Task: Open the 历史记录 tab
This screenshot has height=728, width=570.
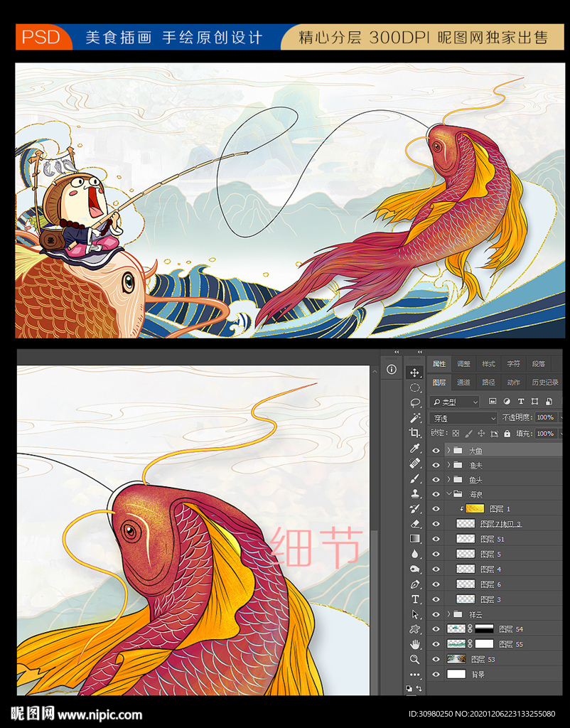Action: click(545, 382)
